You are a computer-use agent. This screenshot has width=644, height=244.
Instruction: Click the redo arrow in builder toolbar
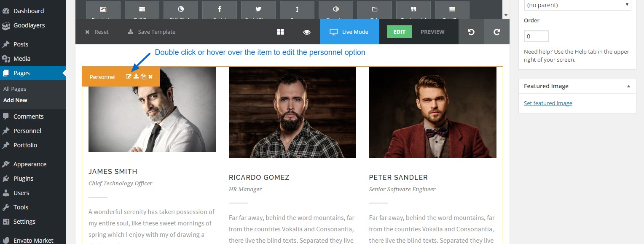pyautogui.click(x=496, y=32)
